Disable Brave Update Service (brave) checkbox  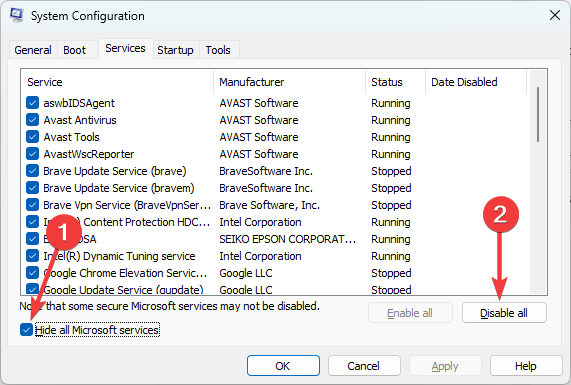[x=32, y=171]
